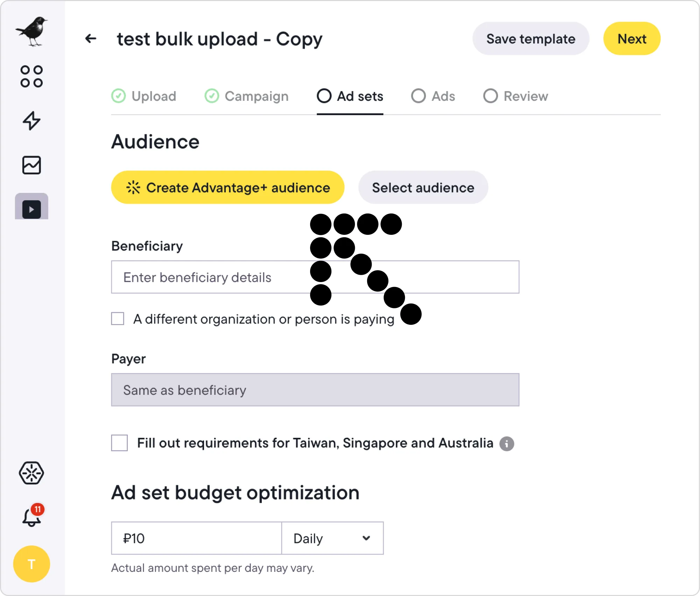The height and width of the screenshot is (596, 700).
Task: Click the Create Advantage+ audience button
Action: point(227,188)
